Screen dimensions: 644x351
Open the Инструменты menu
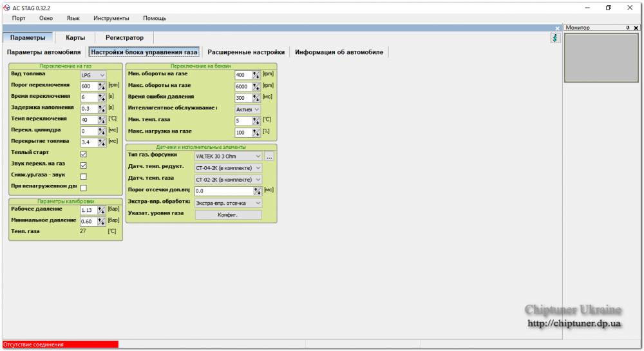click(x=111, y=18)
